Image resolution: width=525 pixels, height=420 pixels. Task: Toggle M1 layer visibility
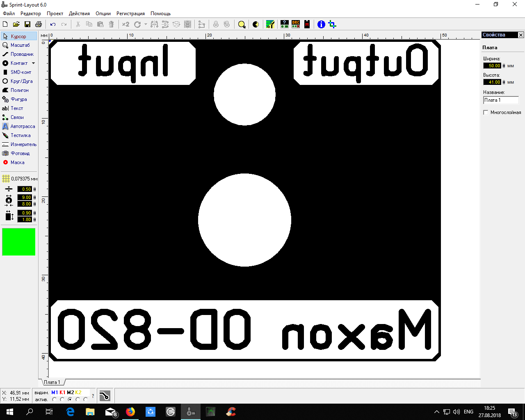coord(55,393)
